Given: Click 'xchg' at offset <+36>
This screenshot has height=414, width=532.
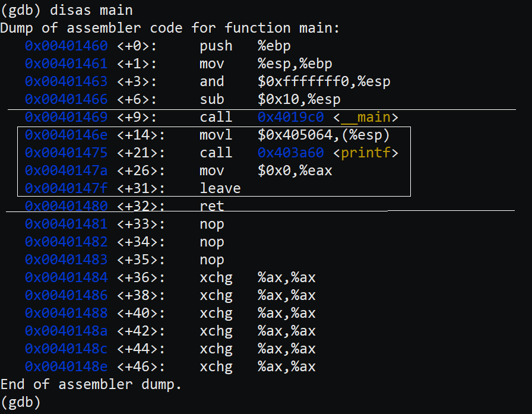Looking at the screenshot, I should coord(216,277).
